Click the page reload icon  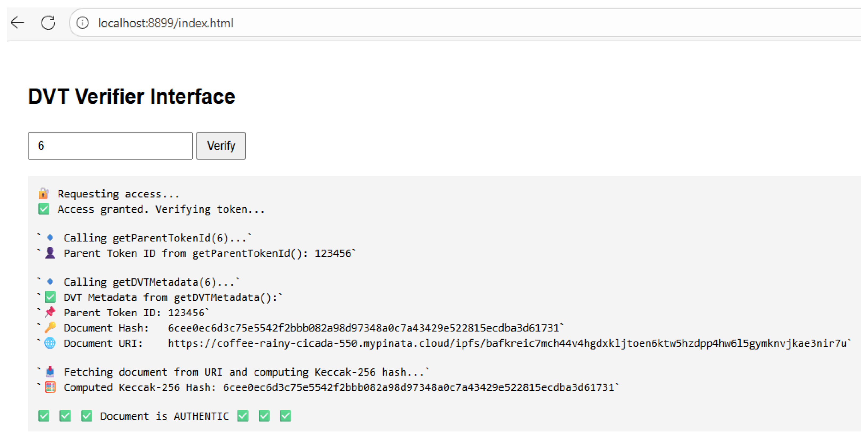tap(48, 23)
